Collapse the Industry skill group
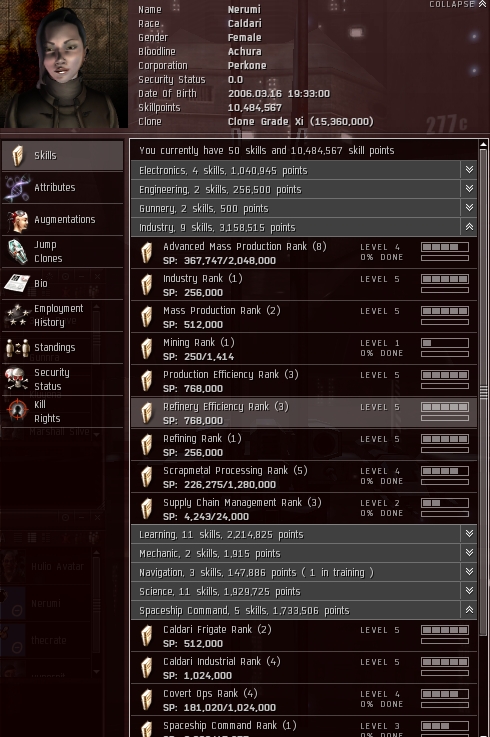Viewport: 490px width, 737px height. (x=469, y=227)
